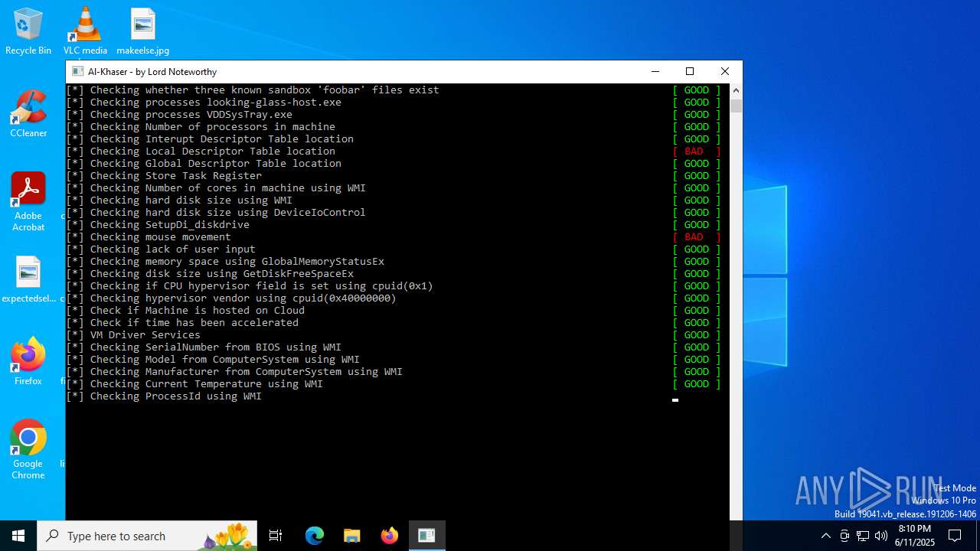Image resolution: width=980 pixels, height=551 pixels.
Task: Click 'Check if Machine is hosted on Cloud'
Action: coord(185,311)
